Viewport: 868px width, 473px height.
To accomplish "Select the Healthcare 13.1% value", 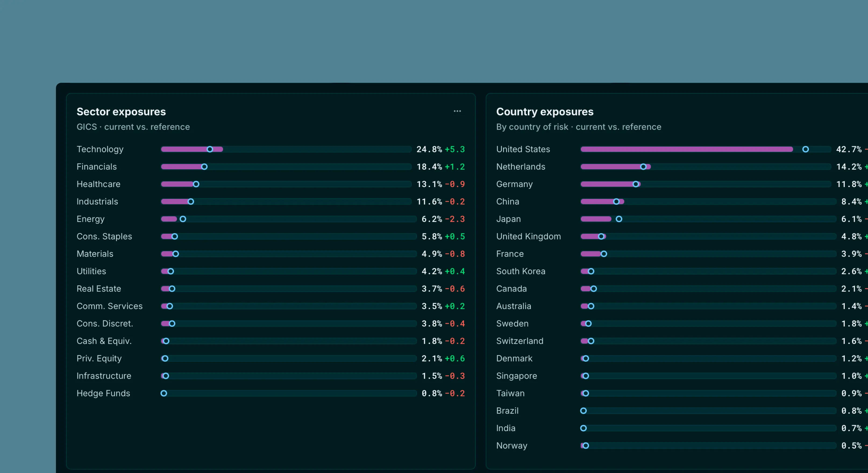I will click(x=429, y=184).
